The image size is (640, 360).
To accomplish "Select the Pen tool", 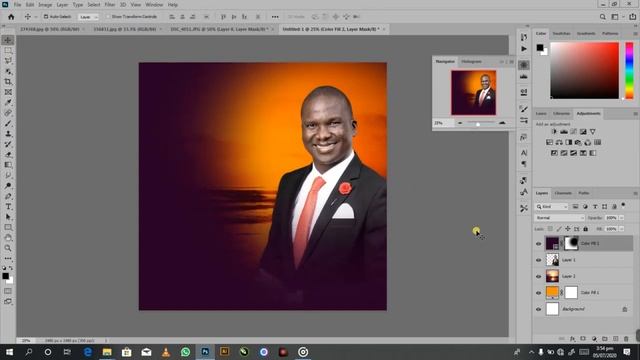I will pyautogui.click(x=8, y=196).
